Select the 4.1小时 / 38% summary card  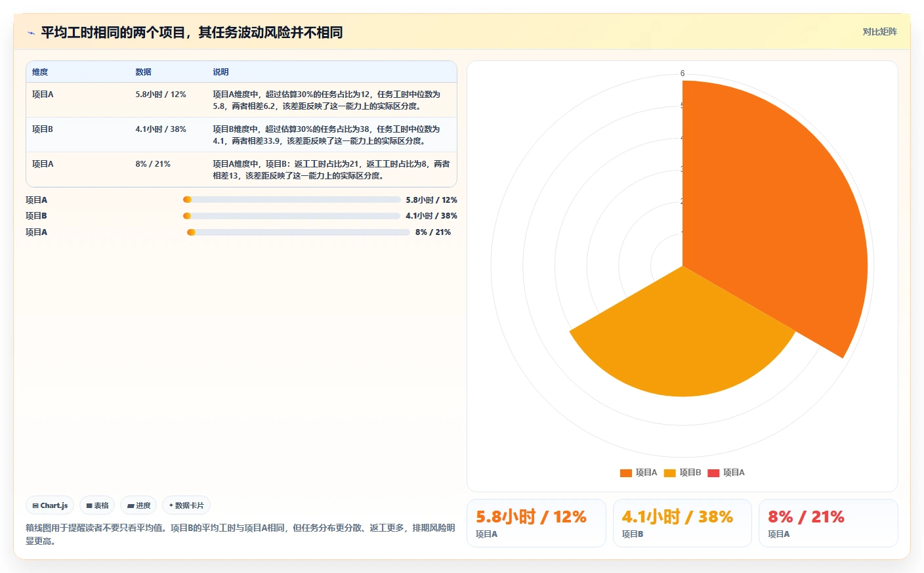pyautogui.click(x=682, y=523)
